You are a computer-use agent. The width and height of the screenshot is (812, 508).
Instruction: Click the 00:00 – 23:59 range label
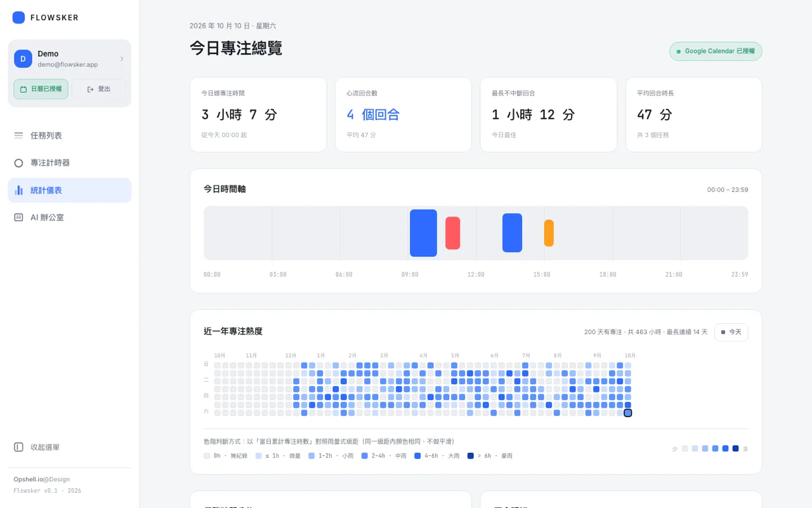pos(728,190)
